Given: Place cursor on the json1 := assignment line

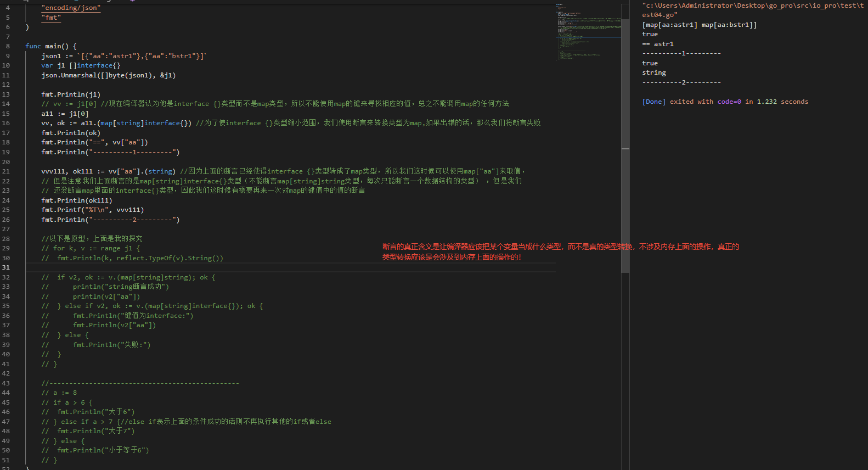Looking at the screenshot, I should [124, 56].
